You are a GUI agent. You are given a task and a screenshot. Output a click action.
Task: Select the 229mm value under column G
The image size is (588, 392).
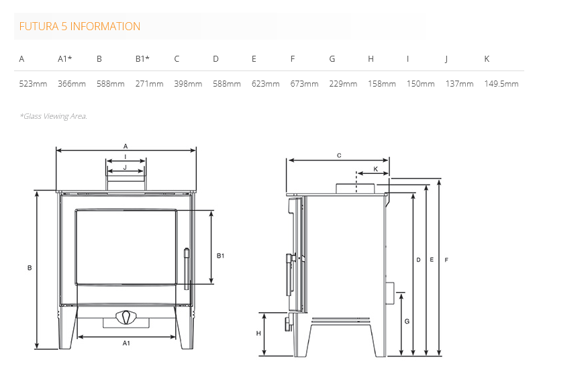point(343,84)
